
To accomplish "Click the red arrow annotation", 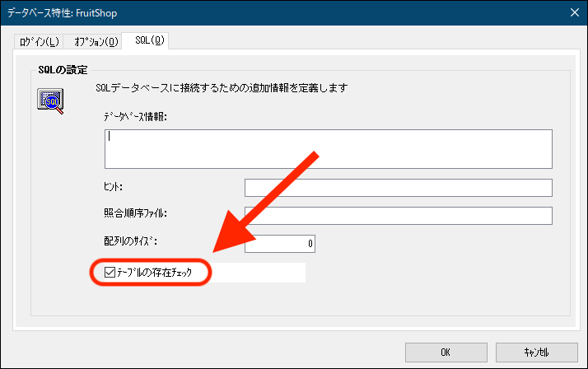I will click(264, 202).
